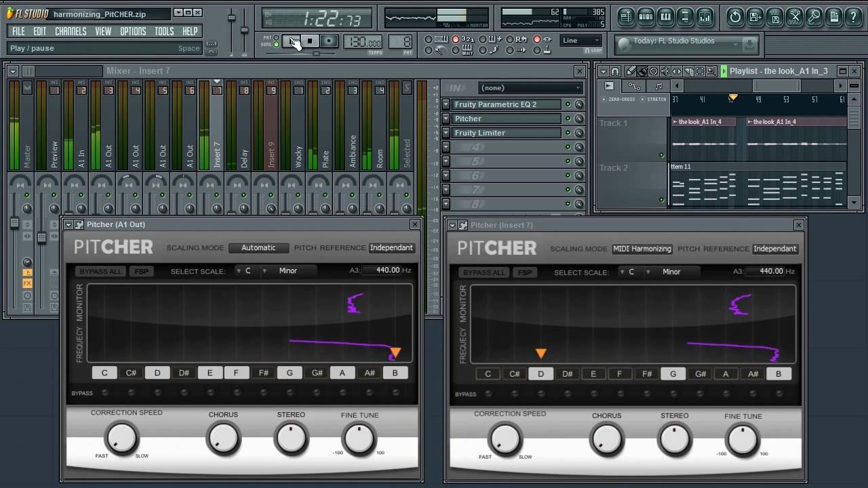Toggle Fruity Parametric EQ 2 slot light
This screenshot has width=868, height=488.
(568, 104)
